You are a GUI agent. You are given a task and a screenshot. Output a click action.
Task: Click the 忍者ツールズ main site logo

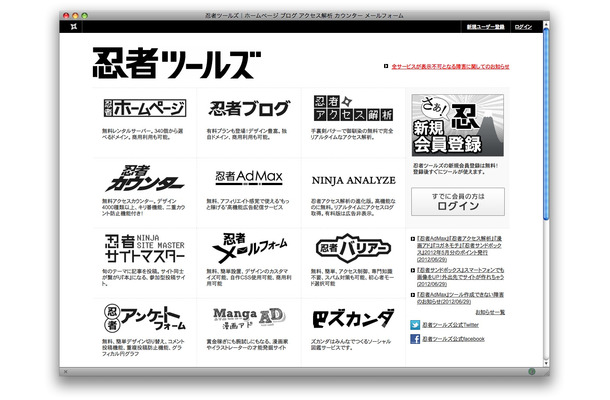(177, 63)
